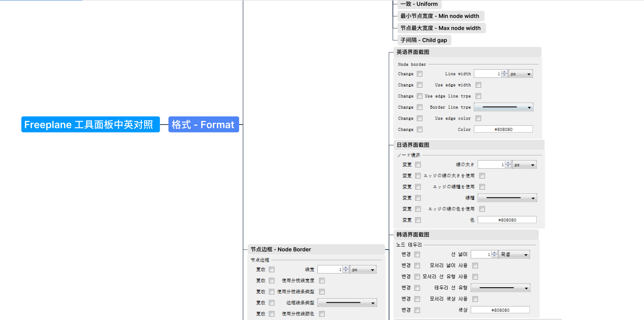644x320 pixels.
Task: Enable the 使用分枝线条类型 option checkbox
Action: click(322, 291)
